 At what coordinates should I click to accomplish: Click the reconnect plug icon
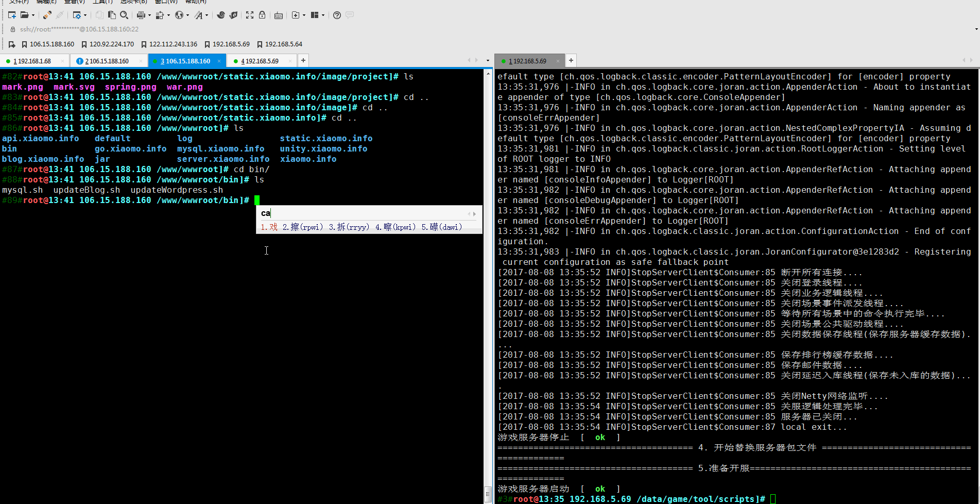47,15
